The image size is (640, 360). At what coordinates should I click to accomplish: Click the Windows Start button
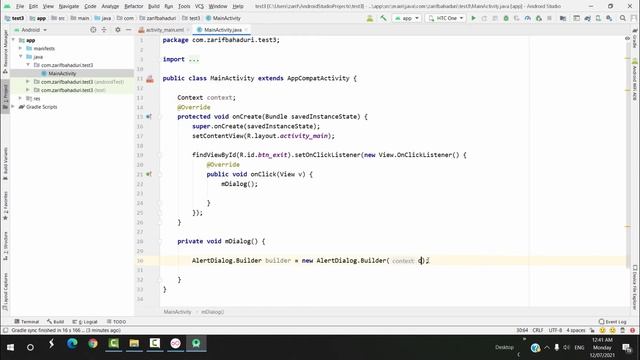10,347
